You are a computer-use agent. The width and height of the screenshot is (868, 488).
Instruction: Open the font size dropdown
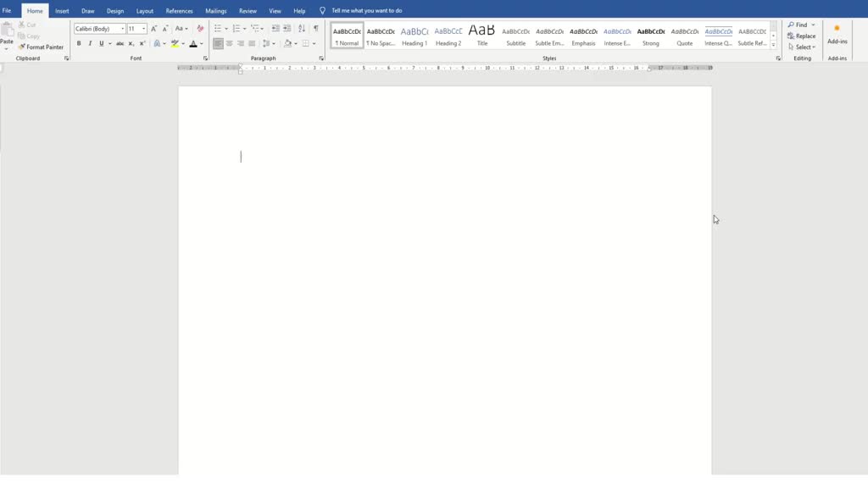tap(144, 29)
